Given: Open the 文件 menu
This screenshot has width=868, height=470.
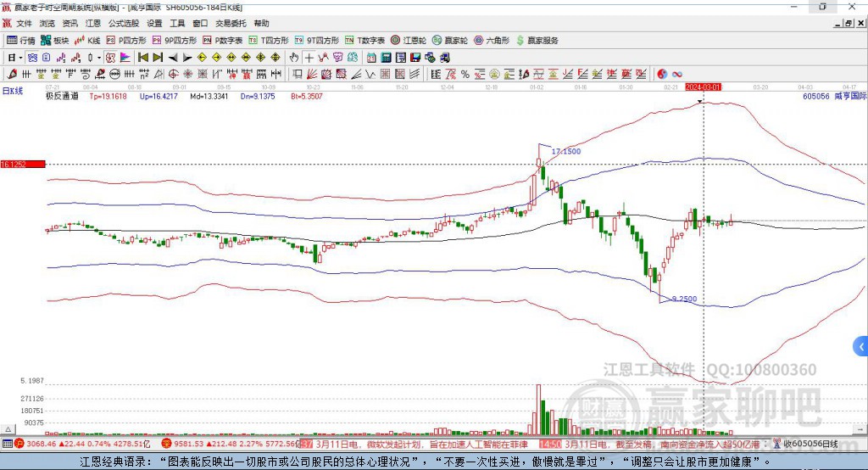Looking at the screenshot, I should [x=25, y=23].
